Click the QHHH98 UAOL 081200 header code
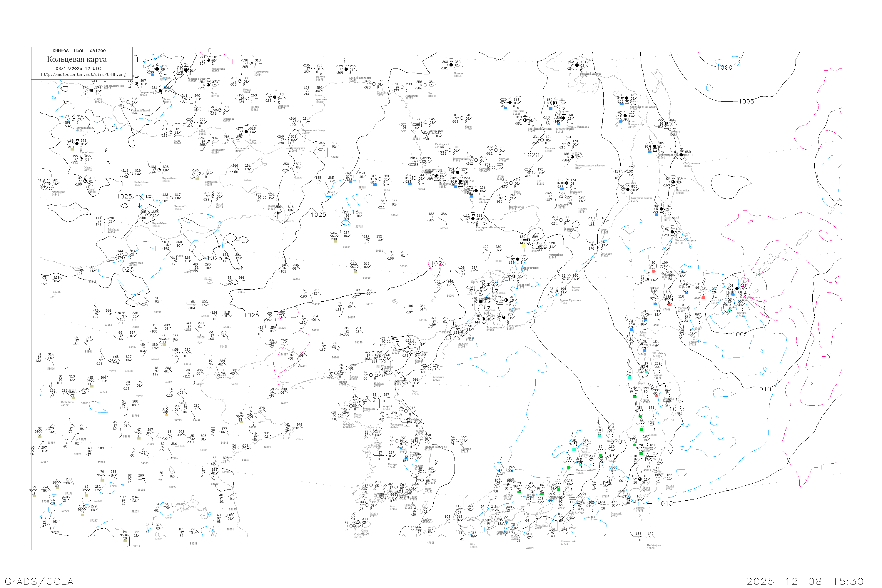This screenshot has height=588, width=882. pos(79,51)
